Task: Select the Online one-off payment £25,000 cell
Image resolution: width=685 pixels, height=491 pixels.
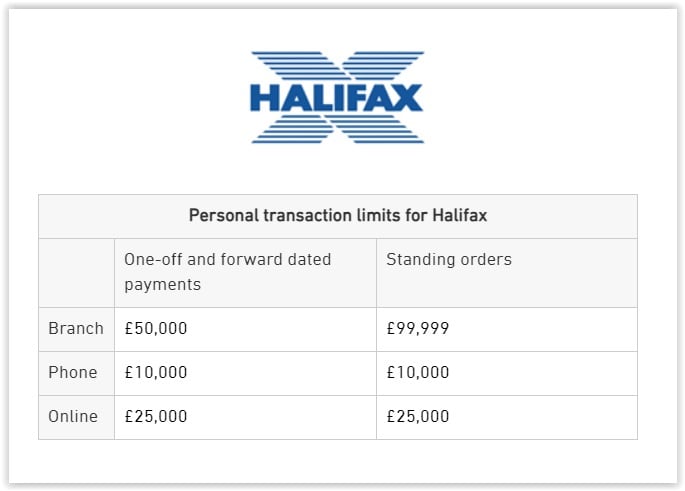Action: (245, 417)
